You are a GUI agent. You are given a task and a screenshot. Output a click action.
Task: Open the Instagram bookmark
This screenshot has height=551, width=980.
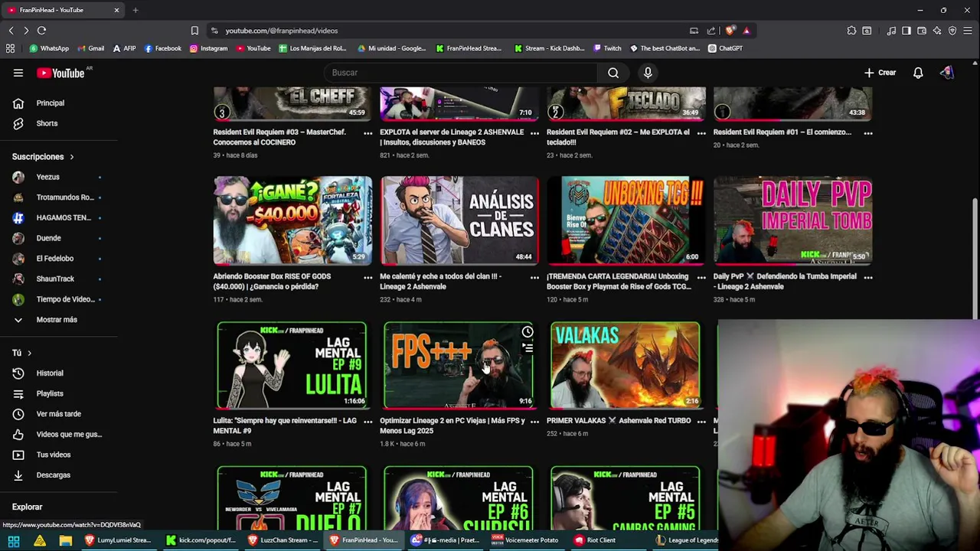208,48
